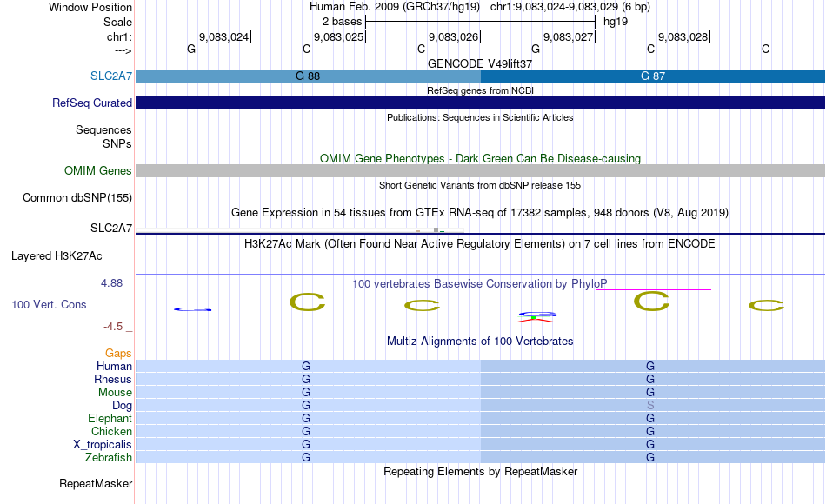Image resolution: width=826 pixels, height=504 pixels.
Task: Click the black SLC2A7 GTEx expression label
Action: click(111, 228)
